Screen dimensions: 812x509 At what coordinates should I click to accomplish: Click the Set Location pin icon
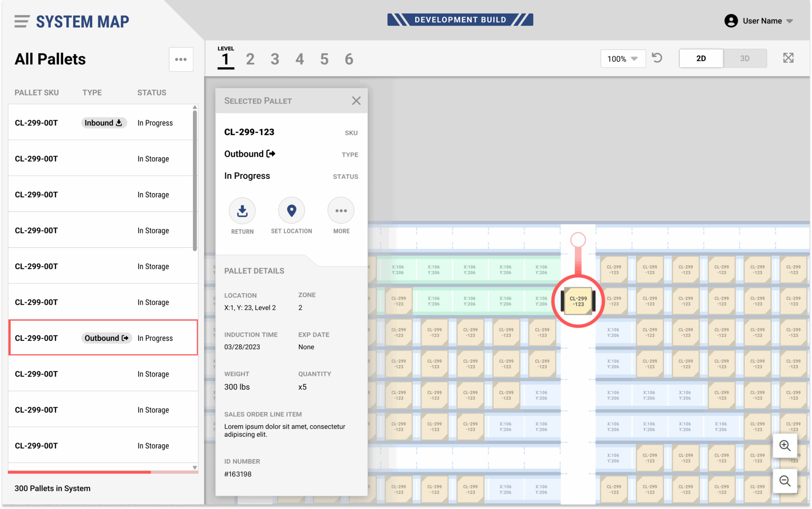(x=291, y=211)
